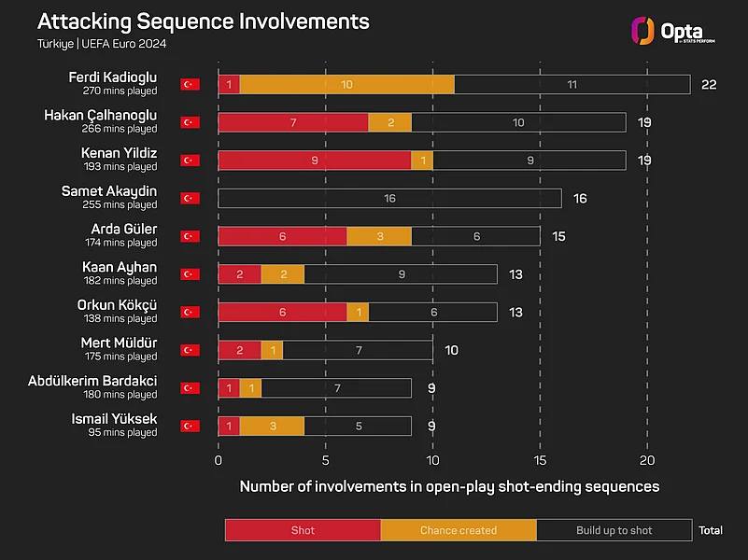Click the flag beside Orkun Kökçü
Image resolution: width=748 pixels, height=560 pixels.
click(x=191, y=312)
